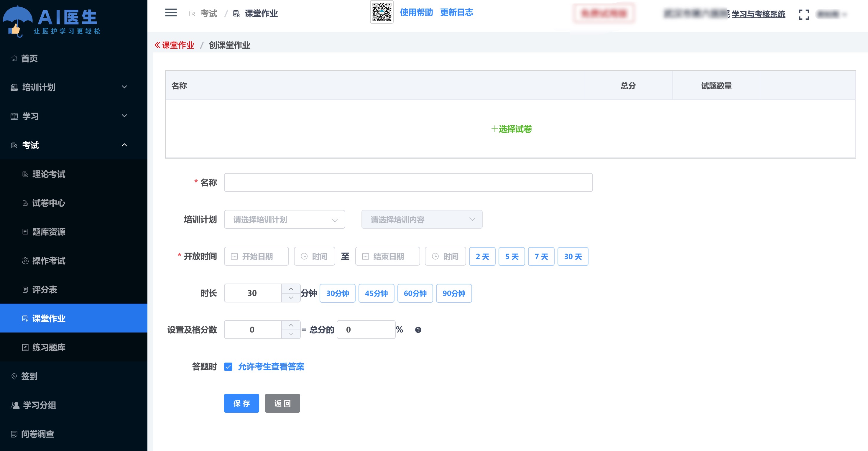Click the 题库资源 submenu icon
The image size is (868, 451).
click(x=25, y=232)
